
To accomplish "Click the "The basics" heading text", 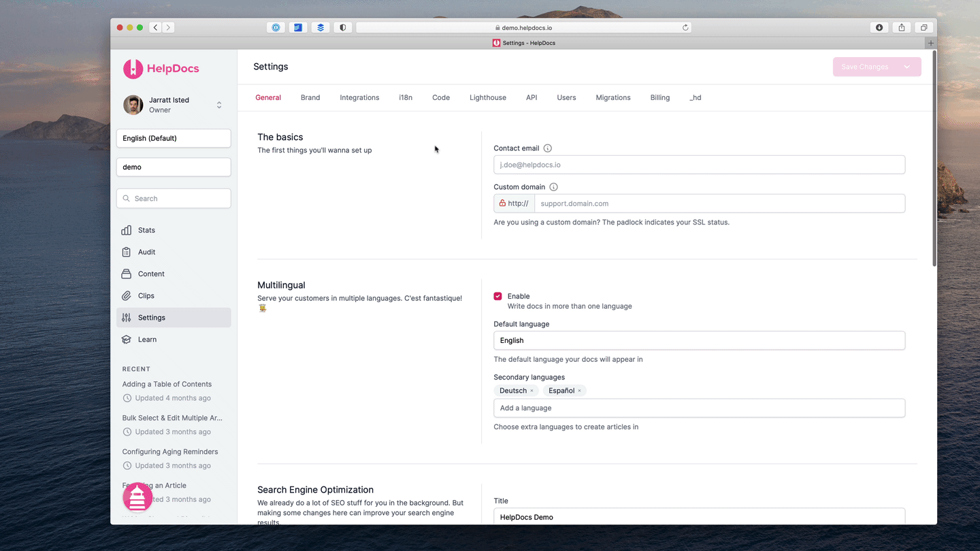I will (280, 137).
